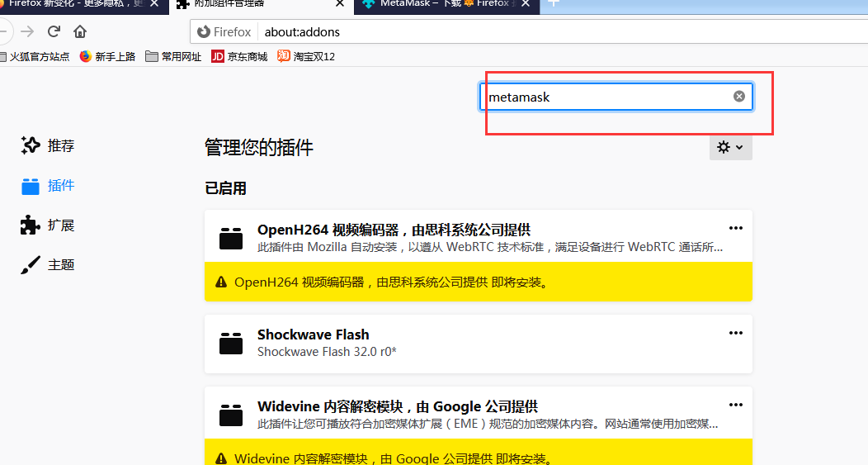Click the Firefox identity icon in address bar

[x=204, y=32]
